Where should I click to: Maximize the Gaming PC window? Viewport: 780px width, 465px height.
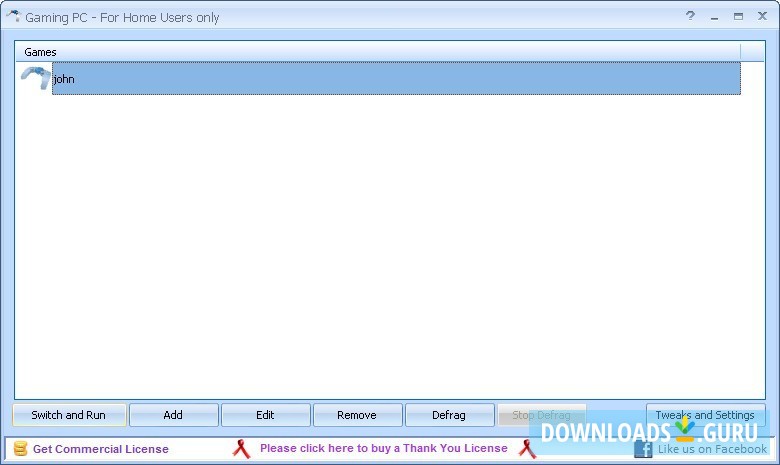(x=738, y=16)
